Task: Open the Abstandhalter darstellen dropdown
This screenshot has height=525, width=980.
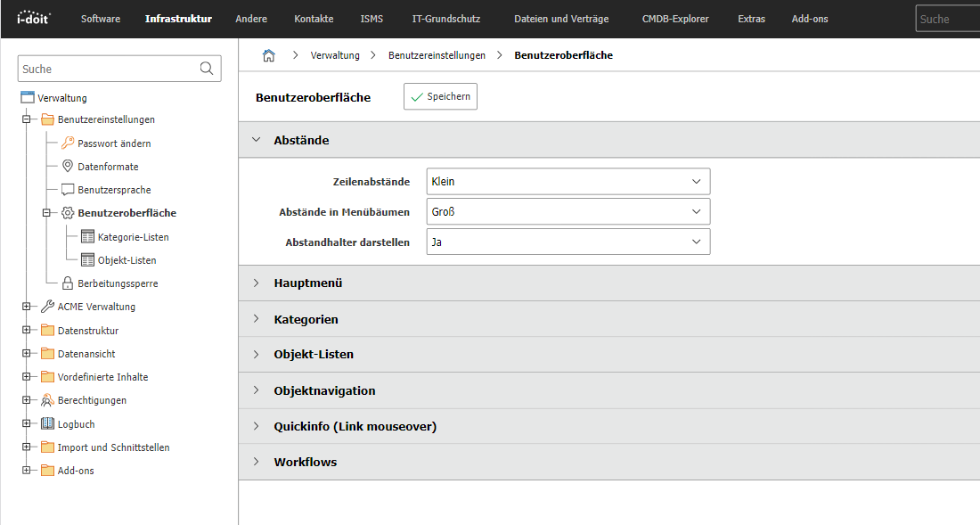Action: tap(568, 242)
